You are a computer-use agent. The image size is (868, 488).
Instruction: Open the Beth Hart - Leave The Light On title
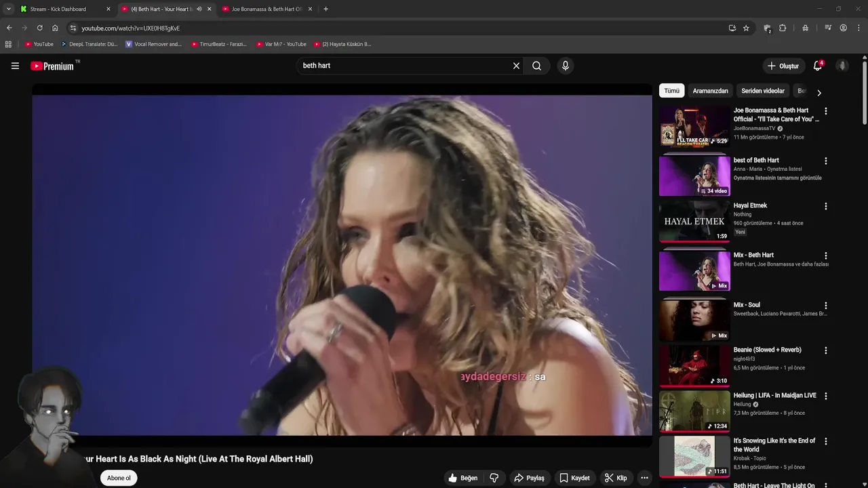click(x=774, y=485)
